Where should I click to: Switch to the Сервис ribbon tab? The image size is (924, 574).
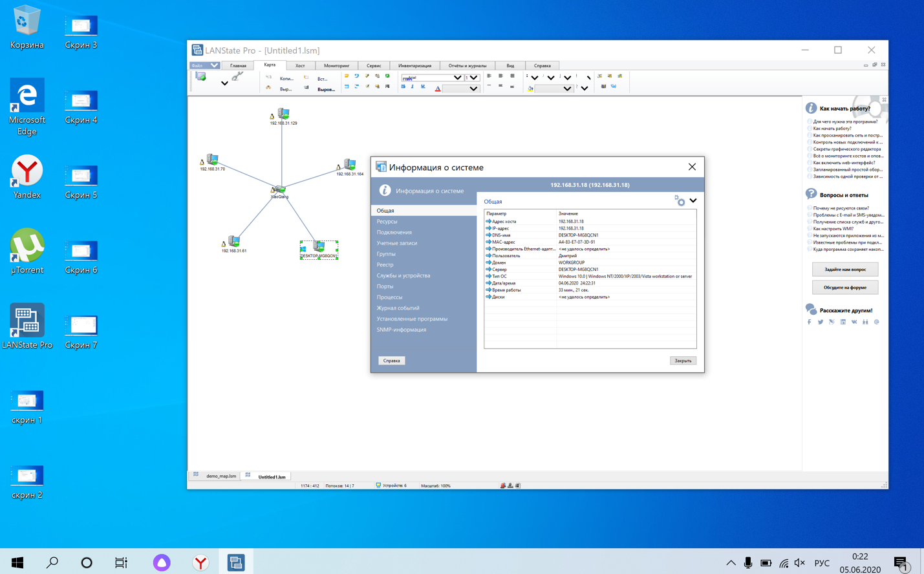tap(374, 65)
